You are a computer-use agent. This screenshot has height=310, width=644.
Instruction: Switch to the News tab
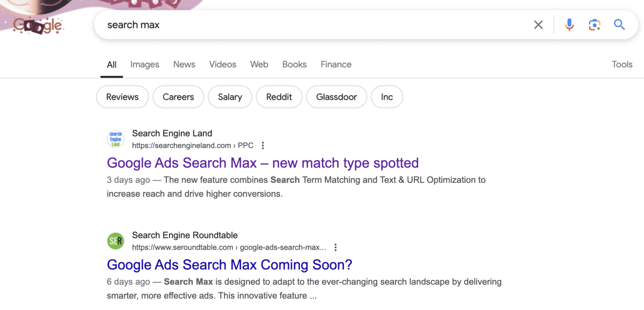point(184,64)
